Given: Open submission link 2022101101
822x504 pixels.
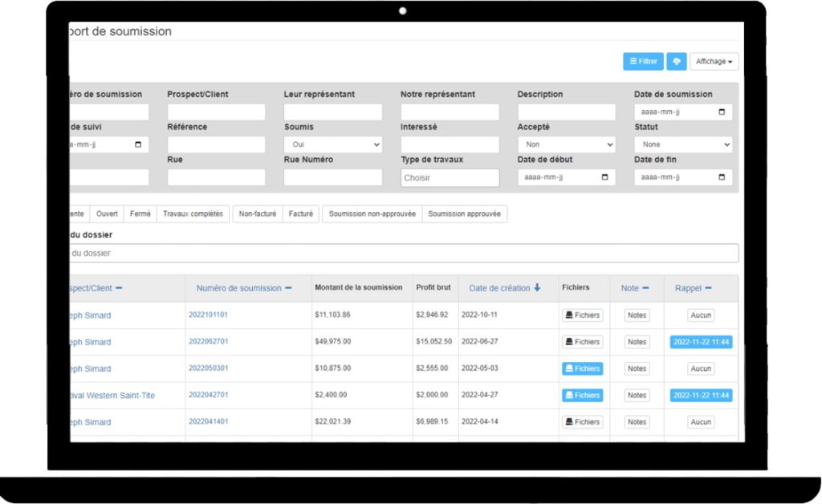Looking at the screenshot, I should pos(208,315).
